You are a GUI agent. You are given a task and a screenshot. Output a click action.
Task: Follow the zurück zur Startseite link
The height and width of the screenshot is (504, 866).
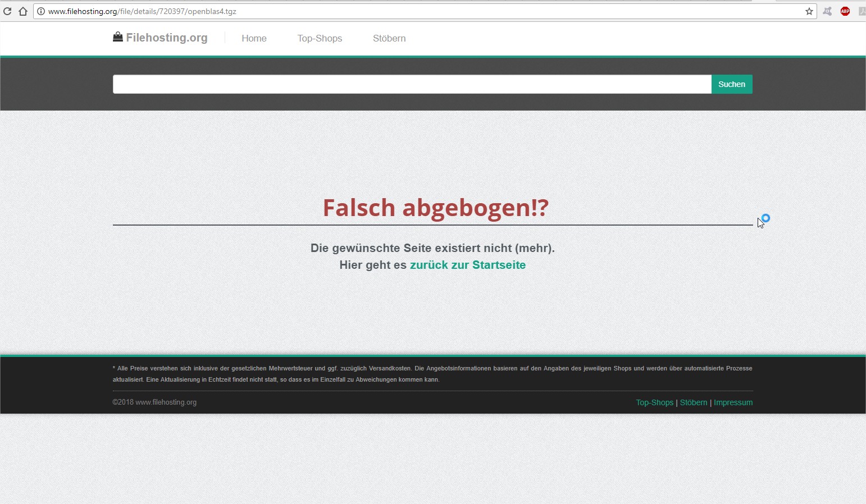pyautogui.click(x=468, y=265)
